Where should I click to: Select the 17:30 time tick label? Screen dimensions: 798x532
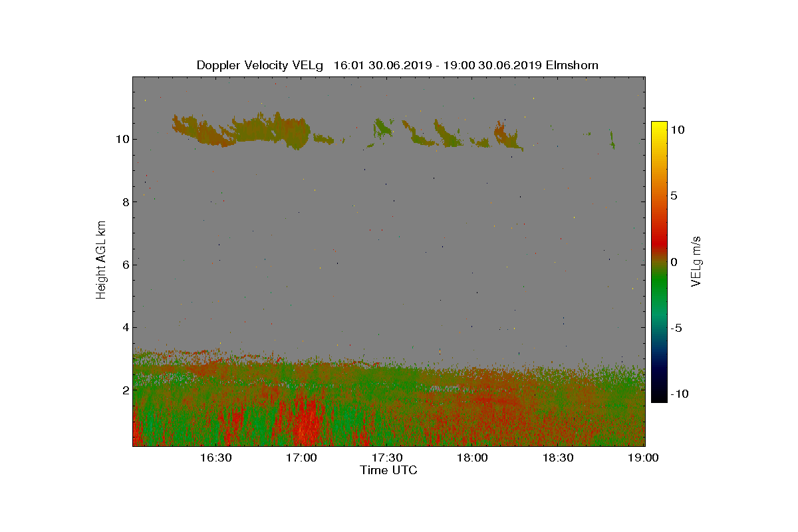coord(387,458)
